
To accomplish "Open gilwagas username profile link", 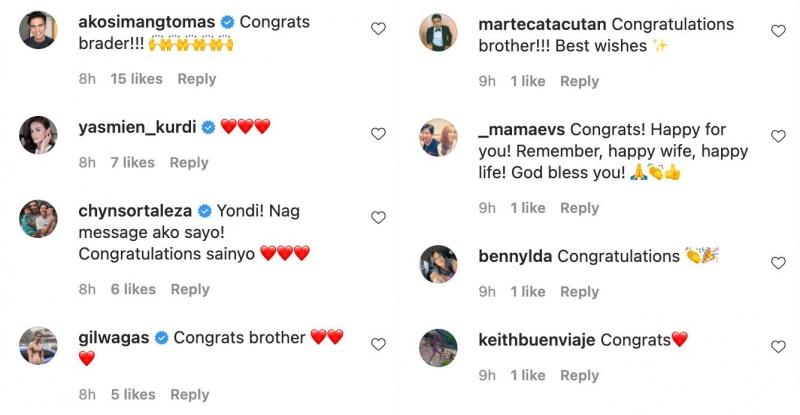I will (x=113, y=338).
